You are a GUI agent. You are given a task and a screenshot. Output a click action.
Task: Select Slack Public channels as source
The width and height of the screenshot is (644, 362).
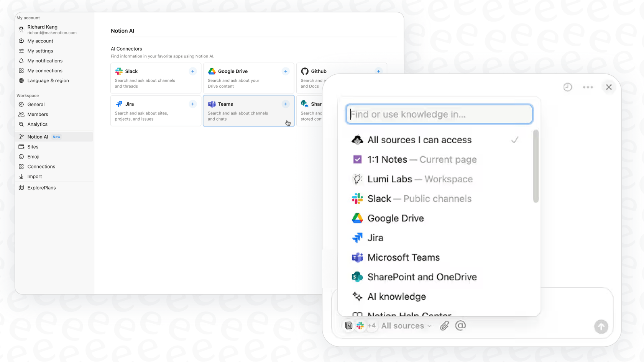419,198
